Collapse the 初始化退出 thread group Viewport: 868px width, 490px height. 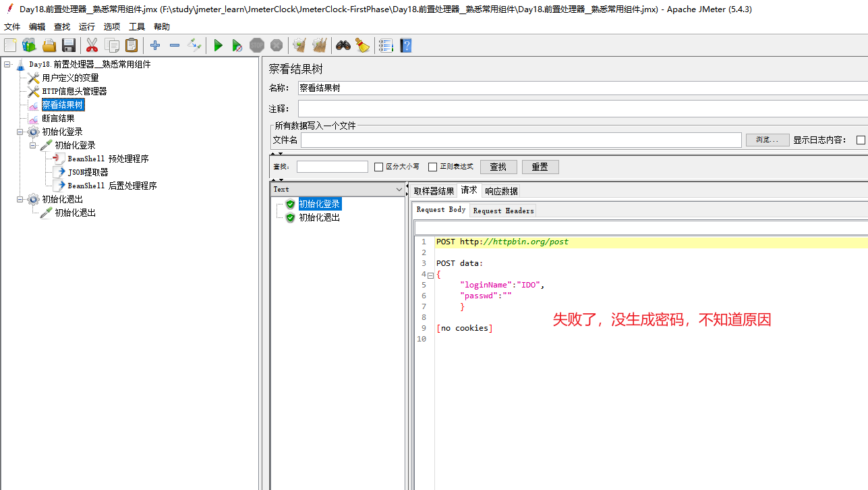click(x=20, y=199)
